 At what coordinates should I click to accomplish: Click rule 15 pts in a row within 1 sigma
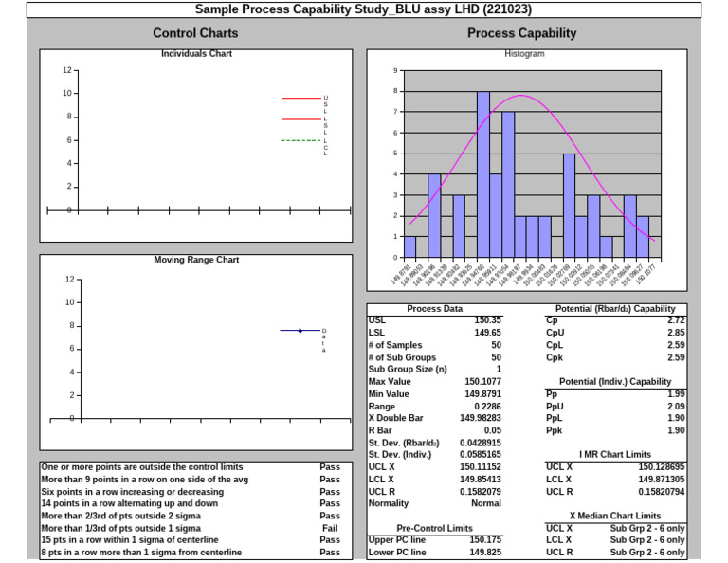pyautogui.click(x=130, y=540)
